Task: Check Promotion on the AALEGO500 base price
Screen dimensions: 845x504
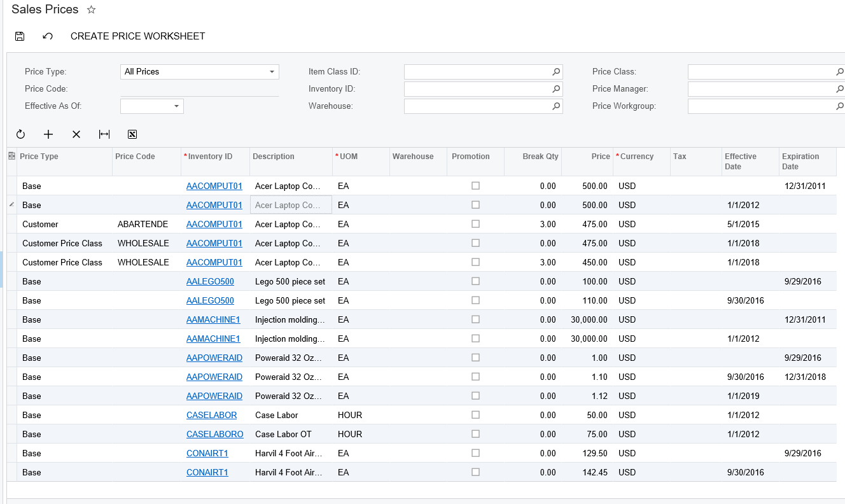Action: coord(475,281)
